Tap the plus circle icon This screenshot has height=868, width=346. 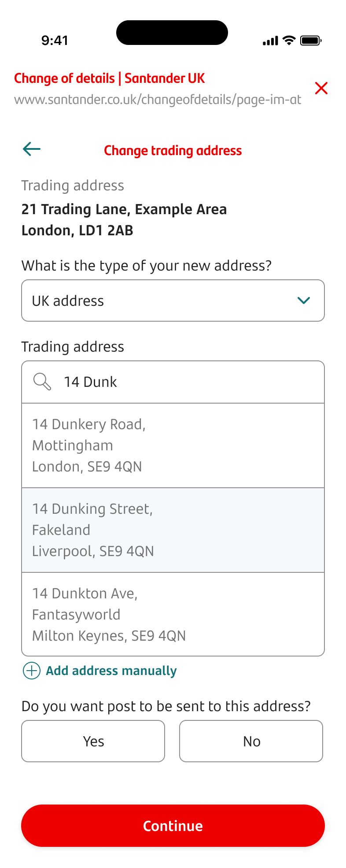tap(32, 671)
